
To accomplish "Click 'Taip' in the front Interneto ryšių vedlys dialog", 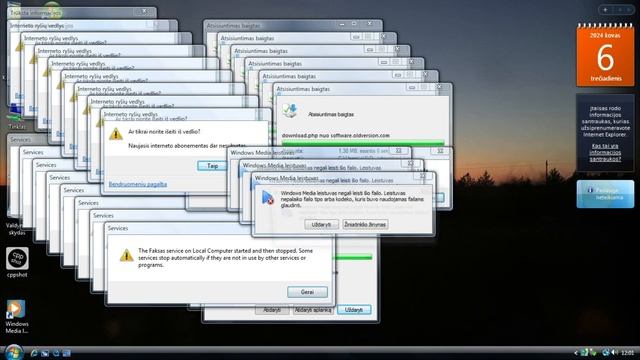I will click(x=213, y=166).
